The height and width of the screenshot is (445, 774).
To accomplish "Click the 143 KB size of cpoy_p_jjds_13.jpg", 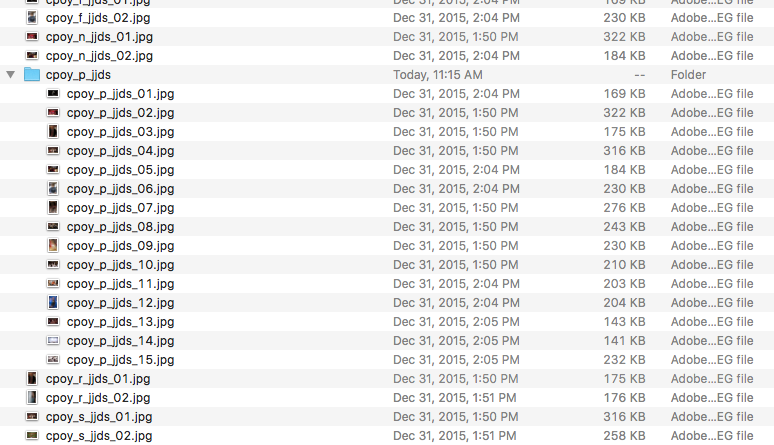I will pyautogui.click(x=624, y=322).
